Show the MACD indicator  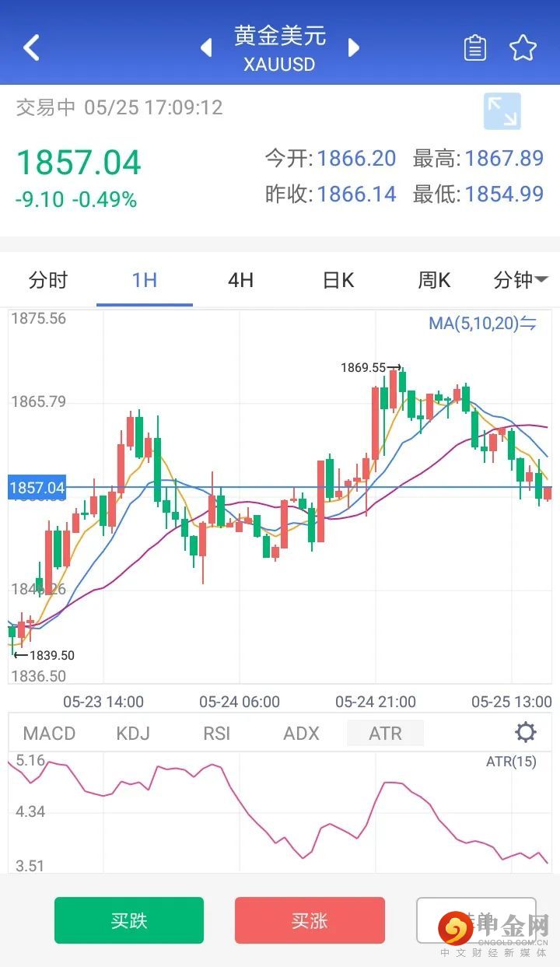coord(49,733)
